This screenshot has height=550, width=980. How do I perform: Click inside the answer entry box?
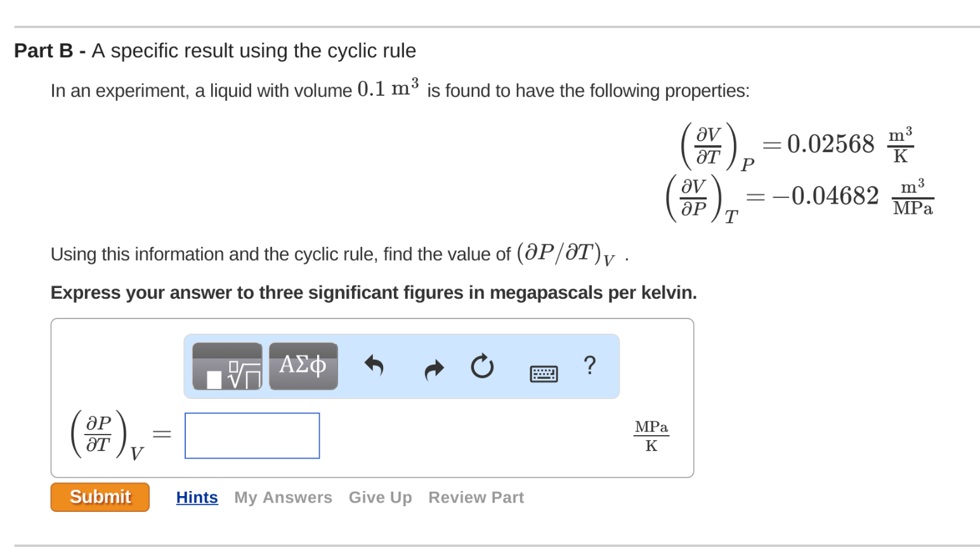click(x=251, y=435)
